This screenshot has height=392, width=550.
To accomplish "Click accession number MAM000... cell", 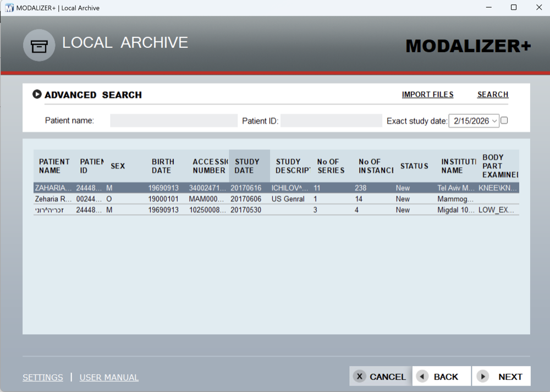I will click(207, 199).
